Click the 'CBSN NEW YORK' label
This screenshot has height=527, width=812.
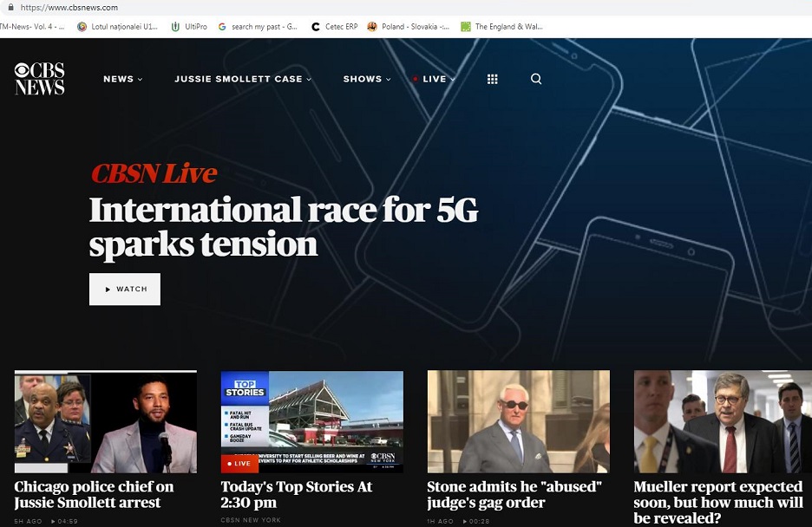tap(251, 520)
